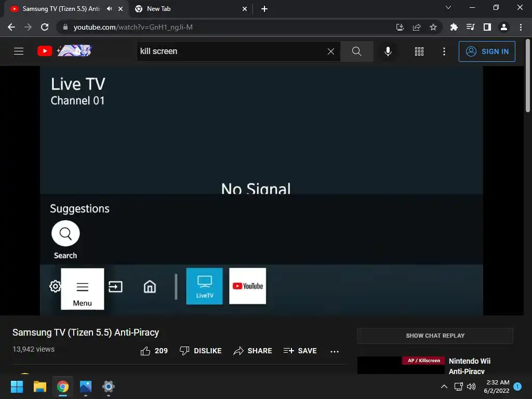The width and height of the screenshot is (532, 399).
Task: Open Photos app from taskbar
Action: click(x=86, y=387)
